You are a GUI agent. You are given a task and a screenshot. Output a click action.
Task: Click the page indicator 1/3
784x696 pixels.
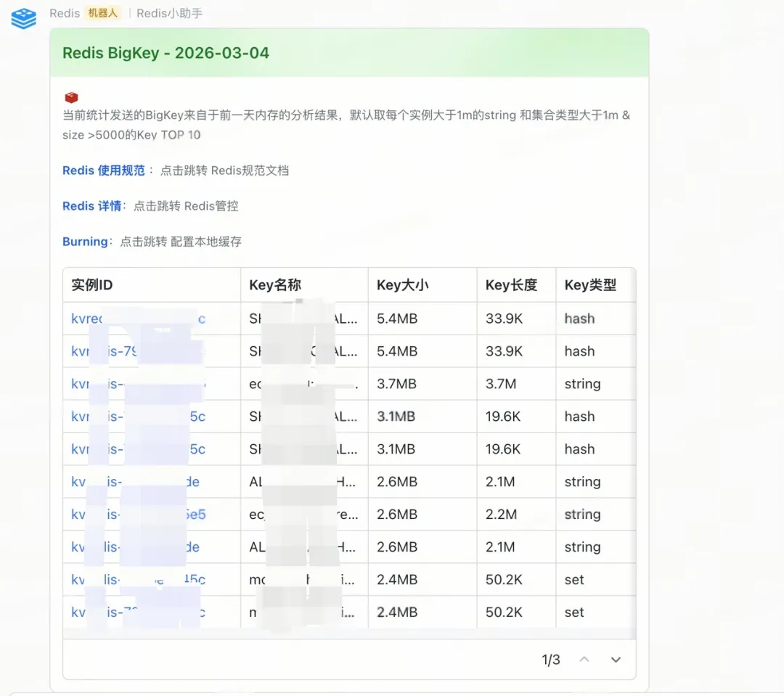pyautogui.click(x=551, y=660)
